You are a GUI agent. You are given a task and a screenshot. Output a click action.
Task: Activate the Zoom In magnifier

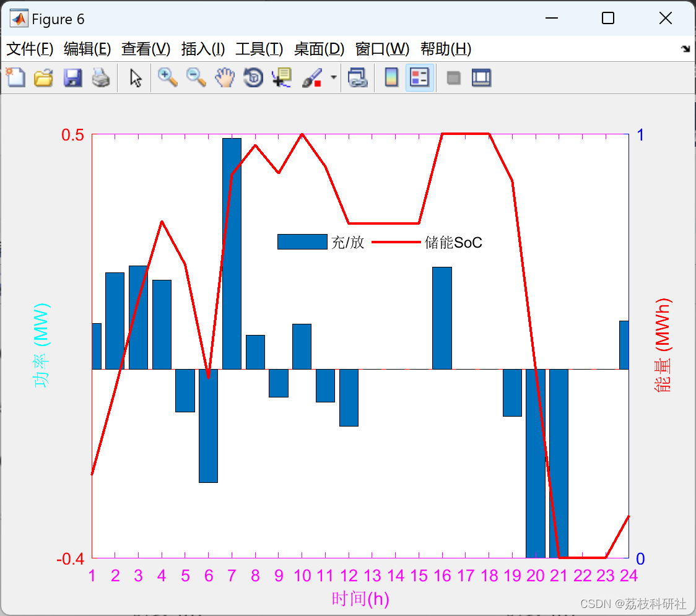168,77
